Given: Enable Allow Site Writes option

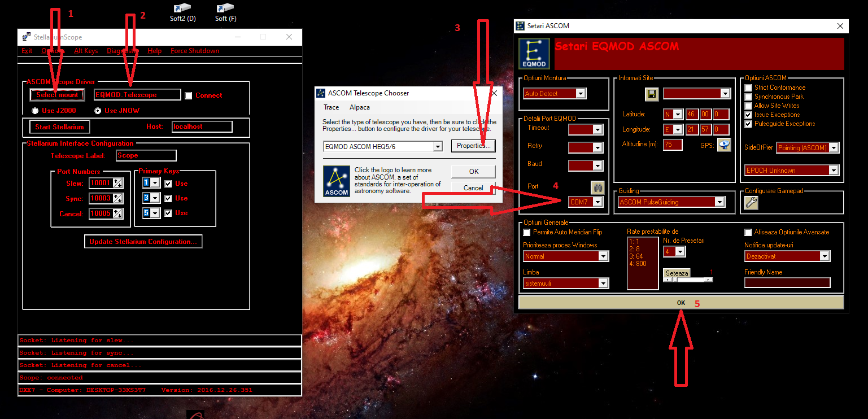Looking at the screenshot, I should (x=749, y=106).
